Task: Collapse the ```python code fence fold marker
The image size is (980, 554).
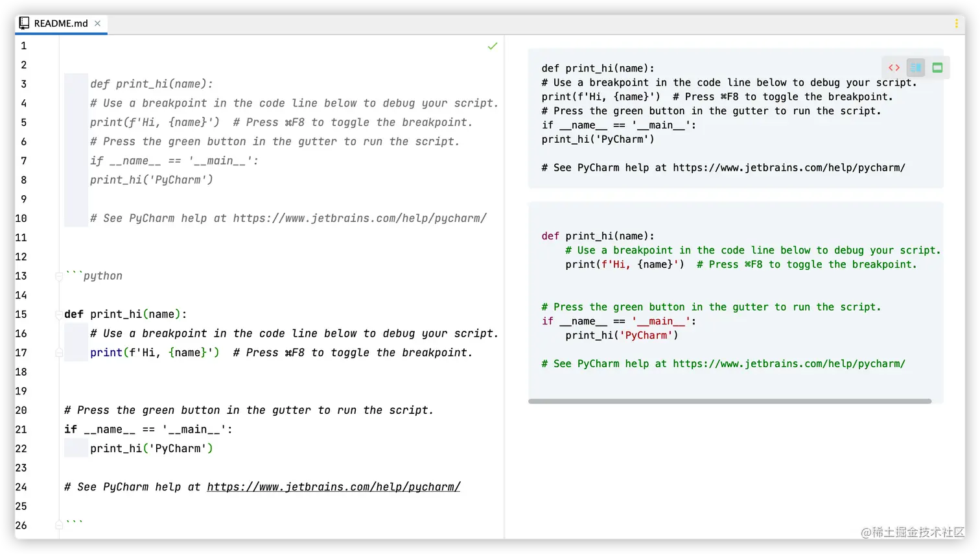Action: (x=59, y=276)
